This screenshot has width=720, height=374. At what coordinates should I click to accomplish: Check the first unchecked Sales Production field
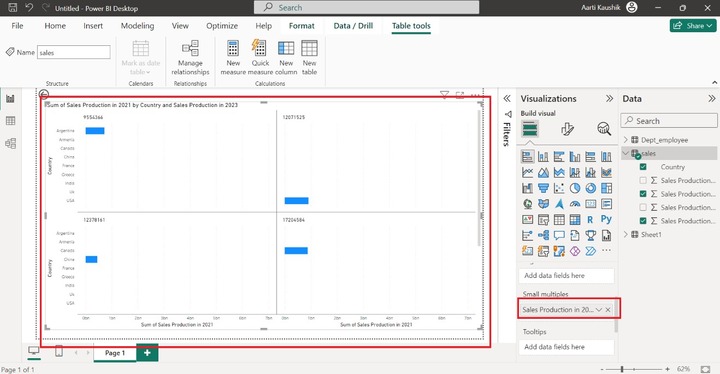643,180
